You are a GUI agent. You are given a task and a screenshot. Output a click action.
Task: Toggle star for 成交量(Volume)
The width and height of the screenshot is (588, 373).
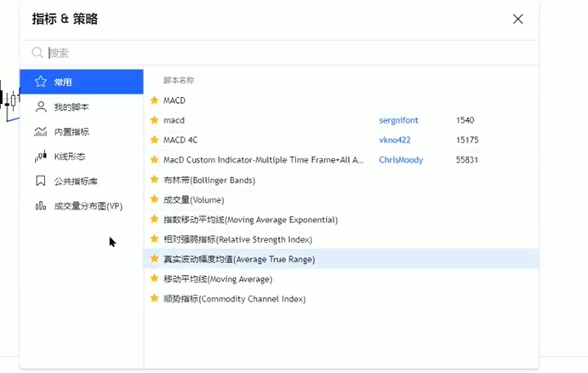click(154, 199)
